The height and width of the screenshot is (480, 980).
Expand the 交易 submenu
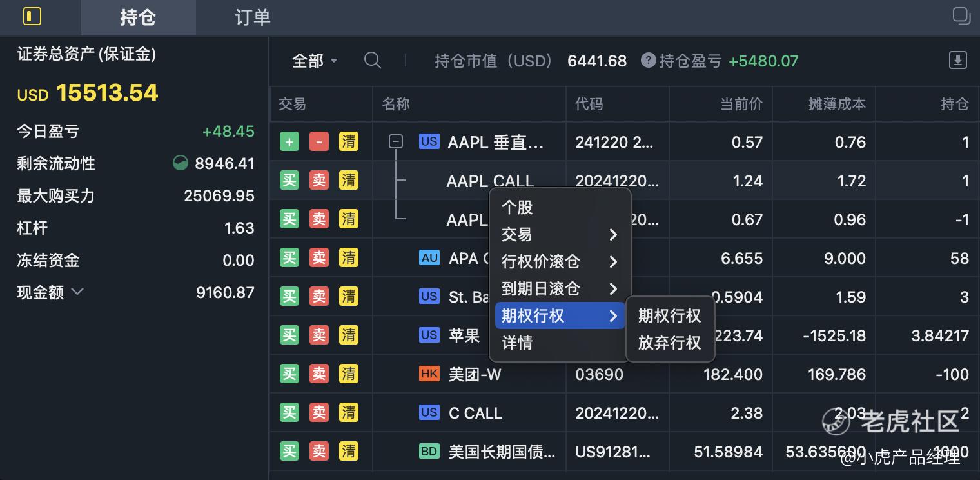[560, 235]
